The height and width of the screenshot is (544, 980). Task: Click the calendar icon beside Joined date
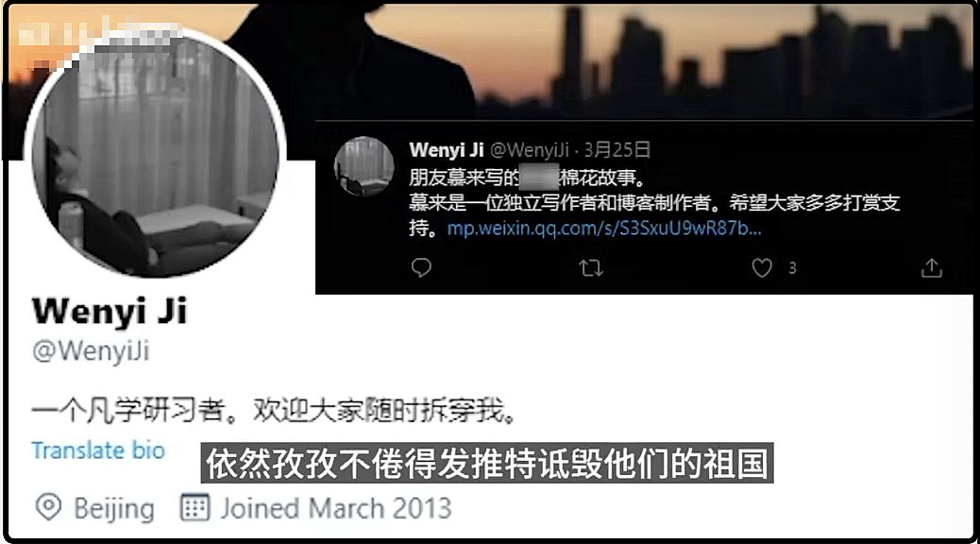[195, 507]
